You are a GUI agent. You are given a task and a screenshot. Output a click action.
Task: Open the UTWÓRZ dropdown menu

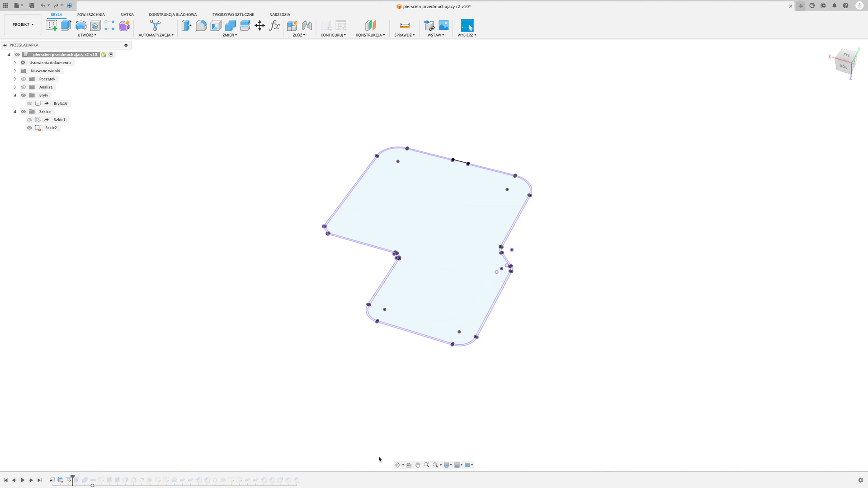pyautogui.click(x=87, y=35)
